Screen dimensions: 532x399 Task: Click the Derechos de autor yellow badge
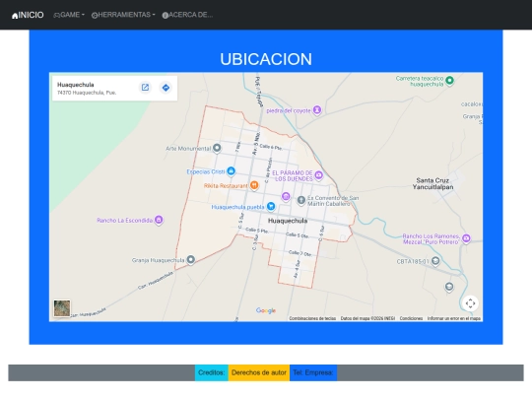259,372
